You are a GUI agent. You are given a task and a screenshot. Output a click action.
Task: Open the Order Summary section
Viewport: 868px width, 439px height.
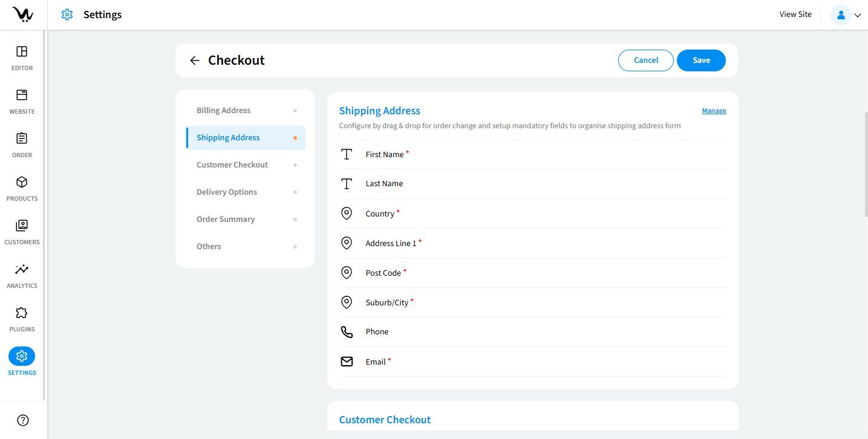(x=226, y=219)
